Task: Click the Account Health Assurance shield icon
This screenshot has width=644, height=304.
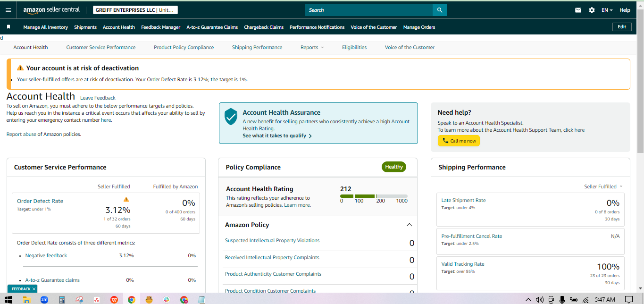Action: 231,116
